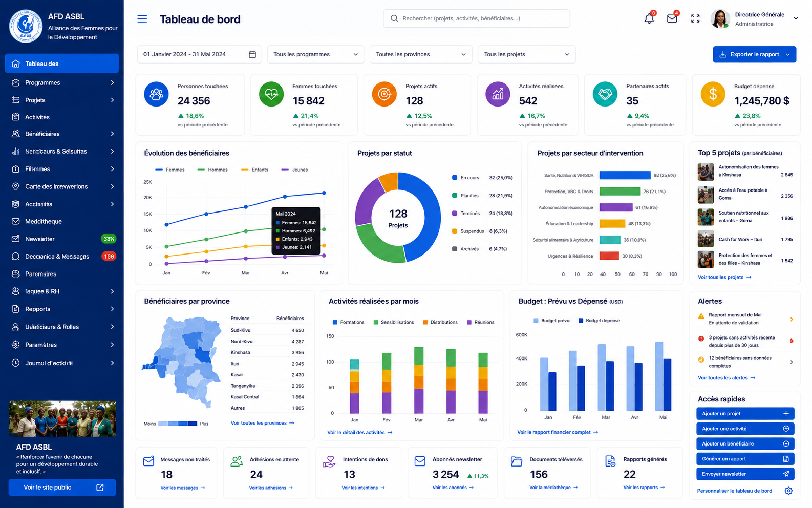Click the Abonnés newsletter envelope icon
Screen dimensions: 812x508
(420, 461)
